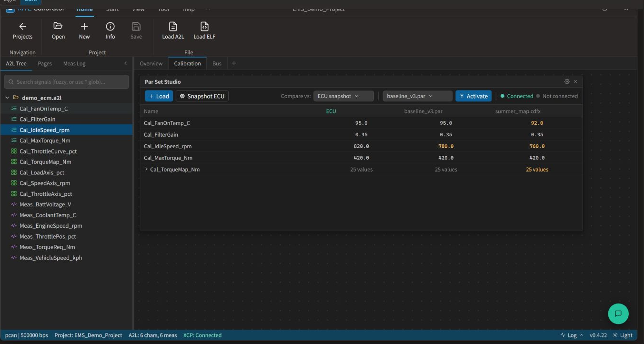This screenshot has width=644, height=344.
Task: Select Cal_FilterGain in the A2L tree
Action: pos(66,119)
